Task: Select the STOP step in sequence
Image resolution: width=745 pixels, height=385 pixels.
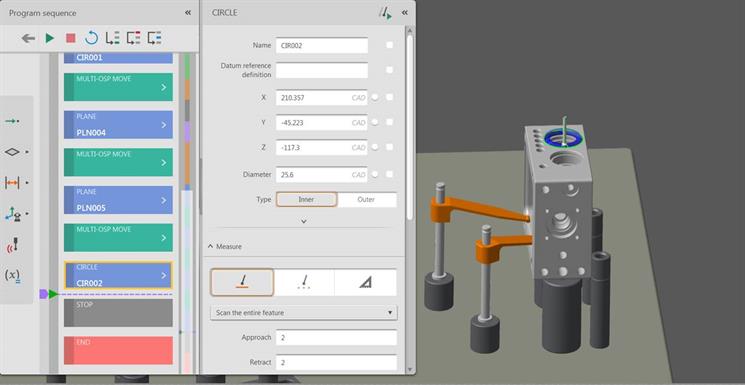Action: (118, 312)
